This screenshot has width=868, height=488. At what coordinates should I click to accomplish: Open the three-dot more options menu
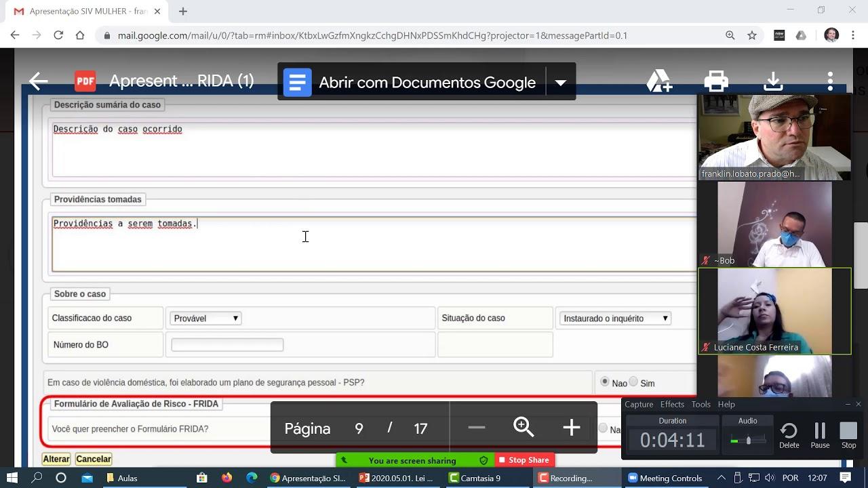point(830,82)
